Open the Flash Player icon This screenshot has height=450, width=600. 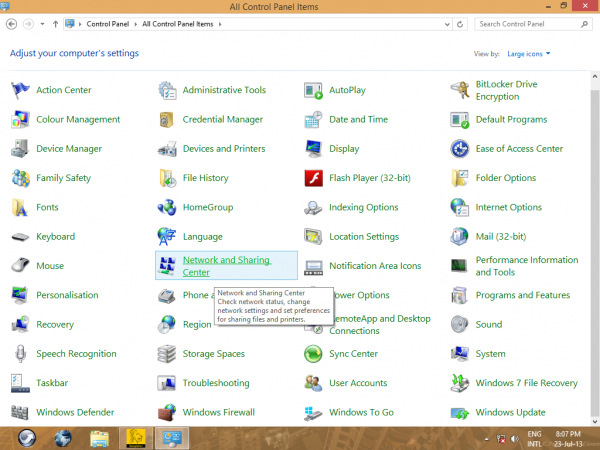click(x=314, y=178)
